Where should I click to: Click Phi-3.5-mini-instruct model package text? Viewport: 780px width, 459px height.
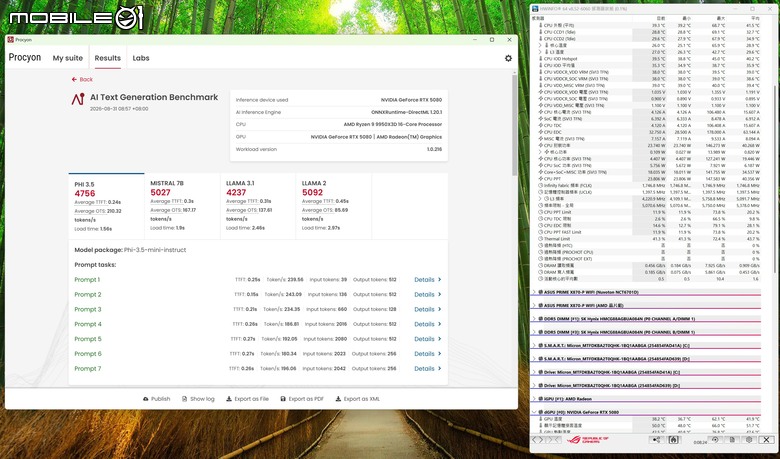155,250
